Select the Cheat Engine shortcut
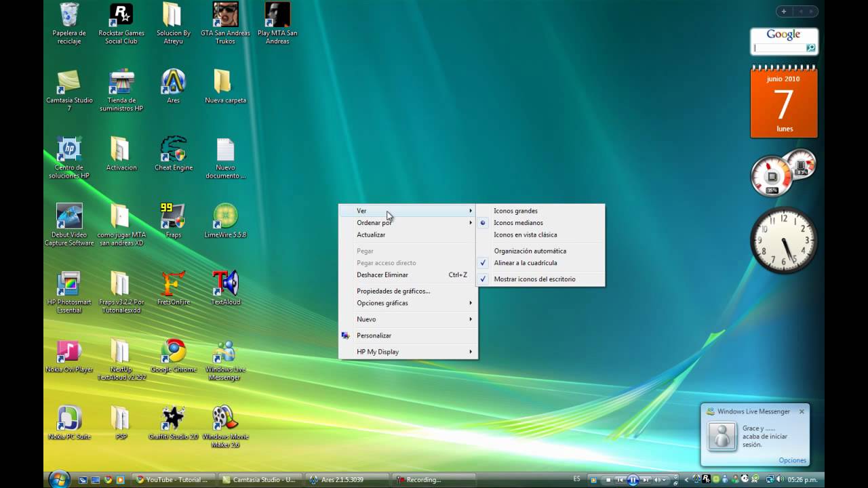 click(x=174, y=153)
